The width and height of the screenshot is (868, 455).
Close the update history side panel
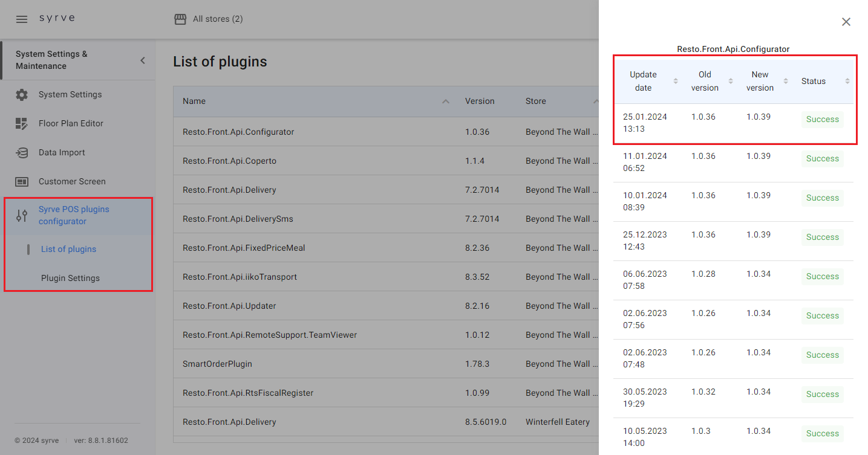coord(846,22)
